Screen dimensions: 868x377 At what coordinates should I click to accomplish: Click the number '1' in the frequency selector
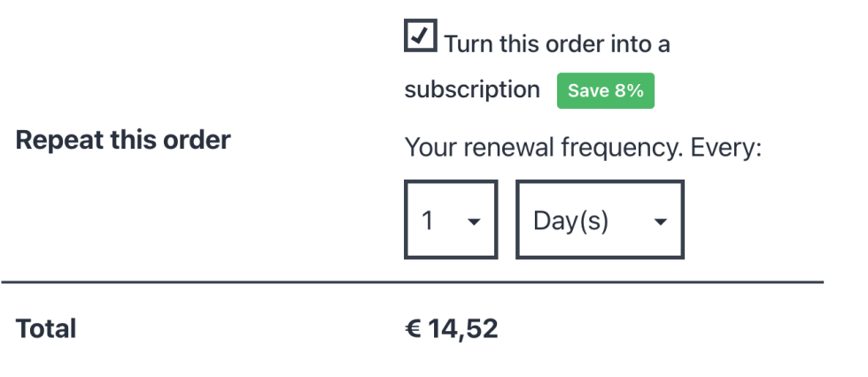pyautogui.click(x=428, y=220)
